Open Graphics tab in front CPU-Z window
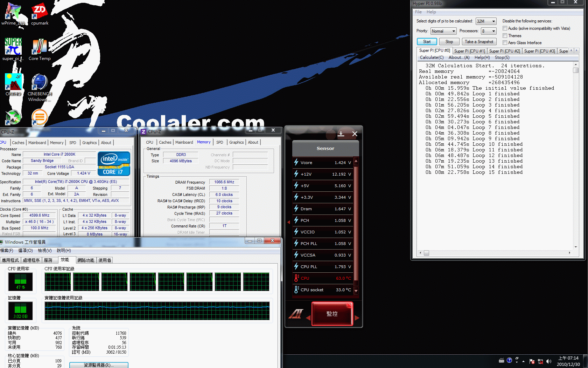Screen dimensions: 588x368 (236, 142)
